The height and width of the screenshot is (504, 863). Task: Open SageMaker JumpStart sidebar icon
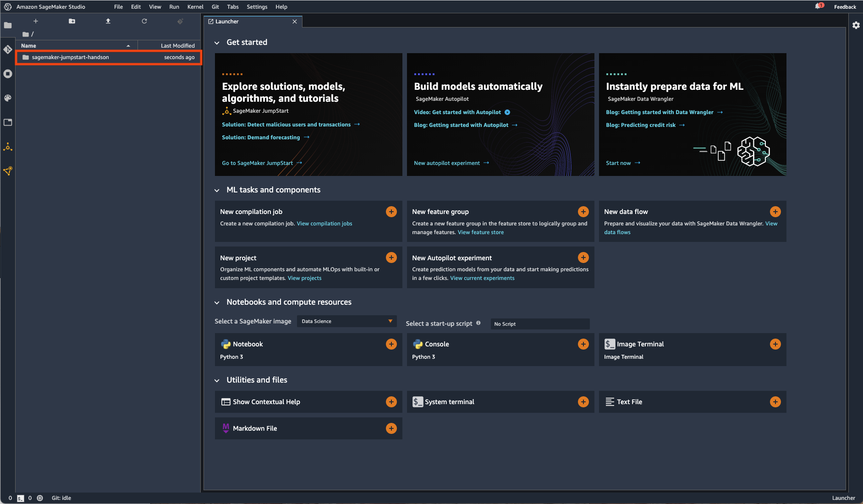coord(8,147)
